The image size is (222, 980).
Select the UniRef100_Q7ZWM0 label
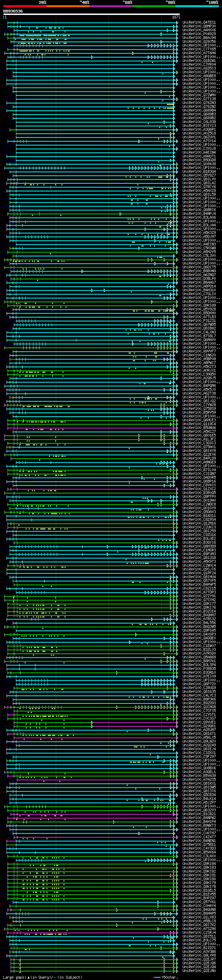click(199, 95)
